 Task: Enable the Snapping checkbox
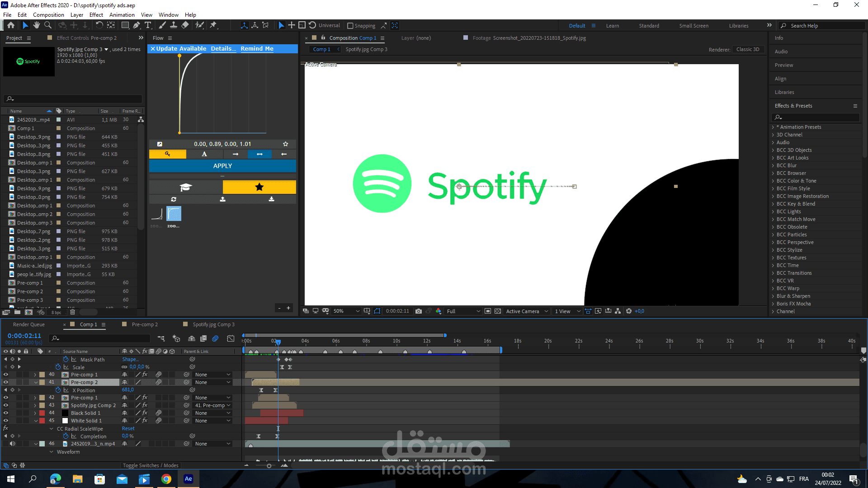tap(350, 26)
